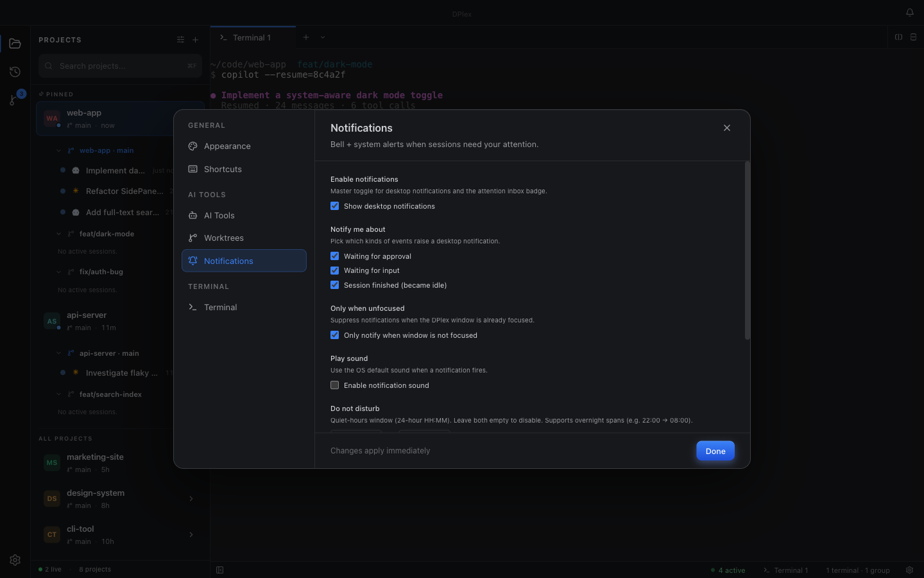This screenshot has width=924, height=578.
Task: Open the Implement da... session
Action: pyautogui.click(x=116, y=170)
